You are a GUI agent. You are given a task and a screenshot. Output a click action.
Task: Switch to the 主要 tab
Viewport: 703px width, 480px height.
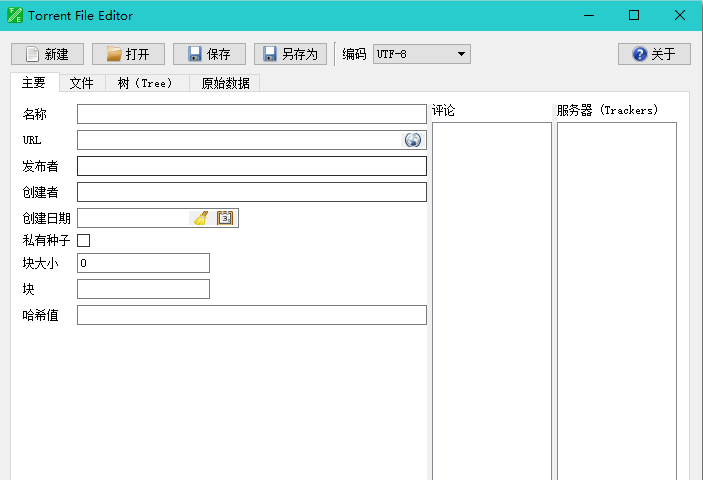(x=34, y=83)
